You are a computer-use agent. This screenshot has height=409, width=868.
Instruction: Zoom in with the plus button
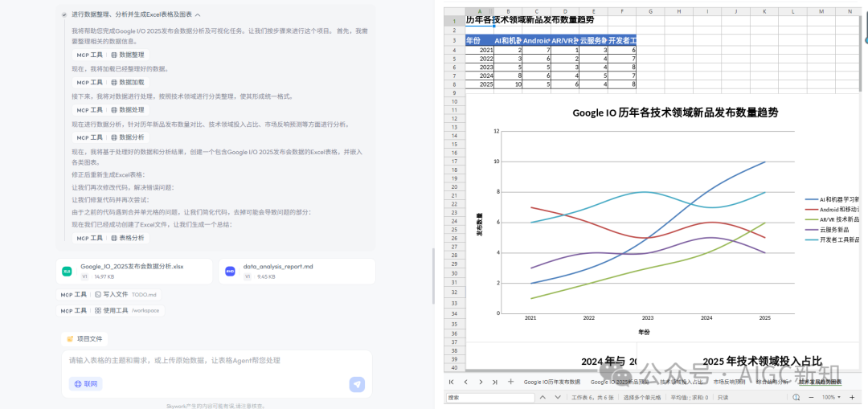coord(851,398)
